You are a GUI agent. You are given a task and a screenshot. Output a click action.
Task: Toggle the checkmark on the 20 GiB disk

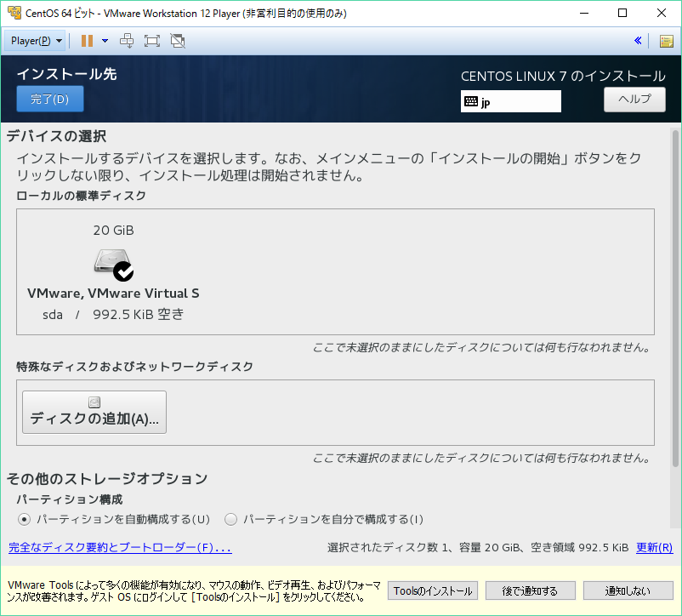[125, 271]
